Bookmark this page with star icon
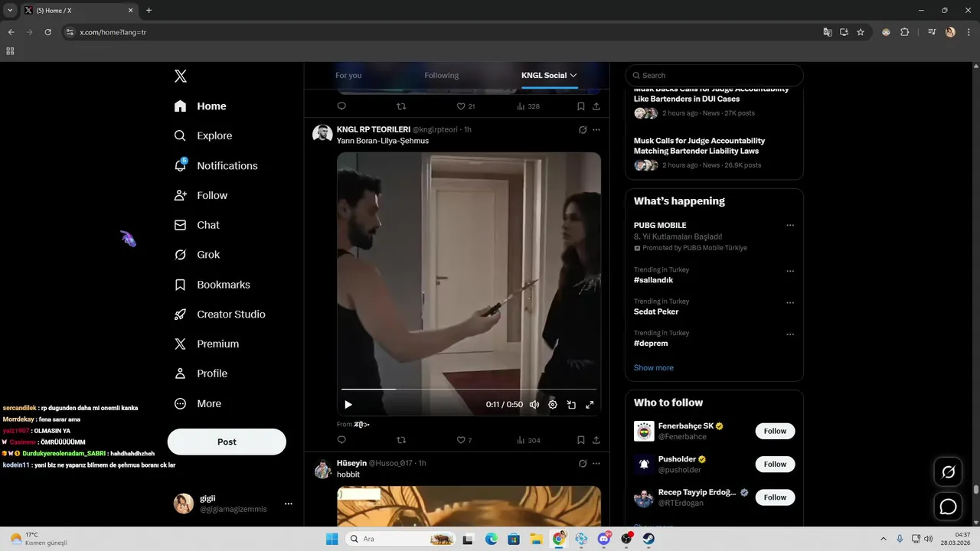This screenshot has width=980, height=551. [861, 32]
